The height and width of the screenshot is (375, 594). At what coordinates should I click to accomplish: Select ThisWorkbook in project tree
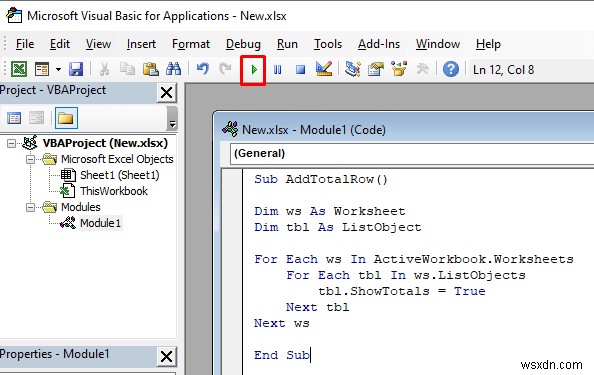pyautogui.click(x=114, y=191)
